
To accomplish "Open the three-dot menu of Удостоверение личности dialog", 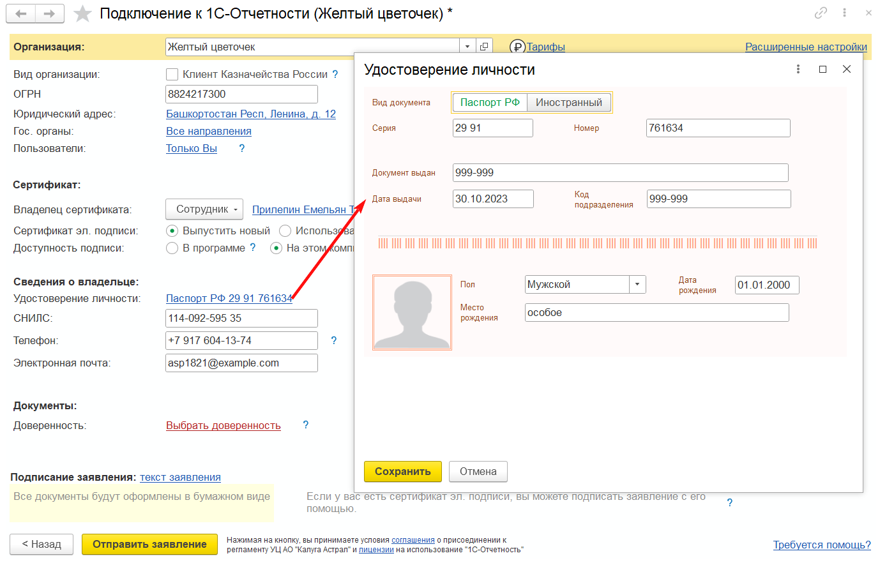I will point(798,69).
